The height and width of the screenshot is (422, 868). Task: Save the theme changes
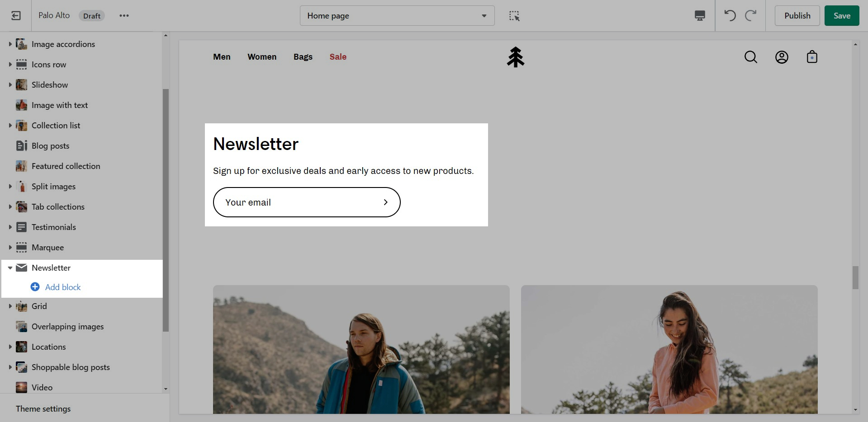pos(841,16)
